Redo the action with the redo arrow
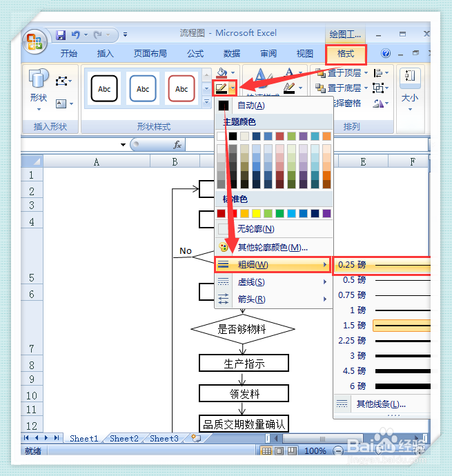Viewport: 452px width, 476px height. (x=98, y=35)
